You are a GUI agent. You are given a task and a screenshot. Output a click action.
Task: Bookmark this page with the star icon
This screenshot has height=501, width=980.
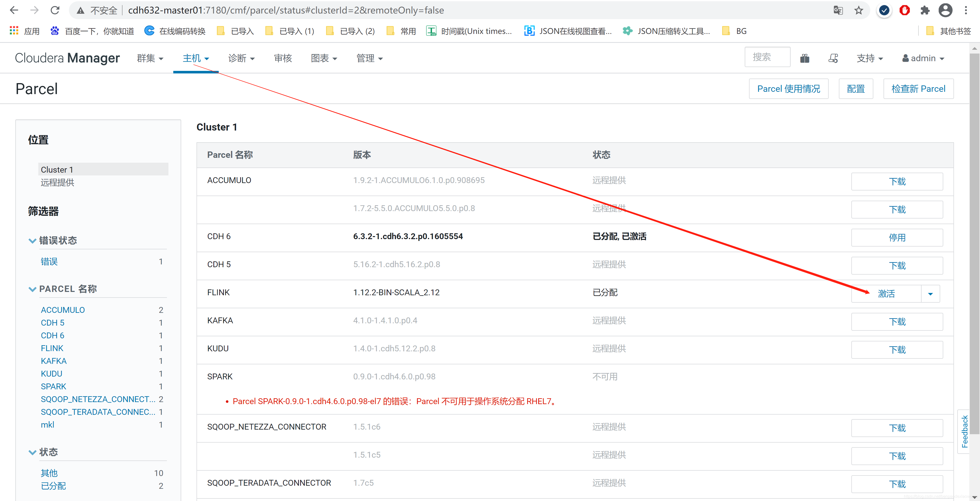coord(858,10)
